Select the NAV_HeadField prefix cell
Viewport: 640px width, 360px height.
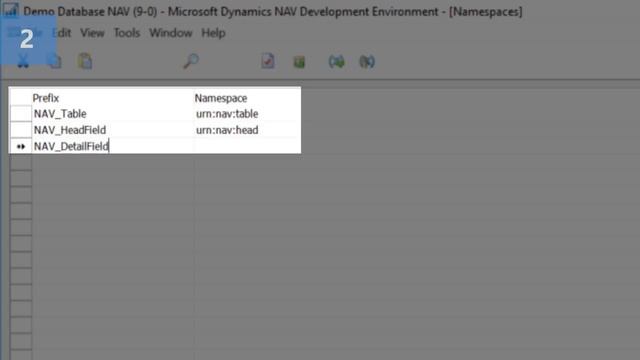pyautogui.click(x=113, y=130)
